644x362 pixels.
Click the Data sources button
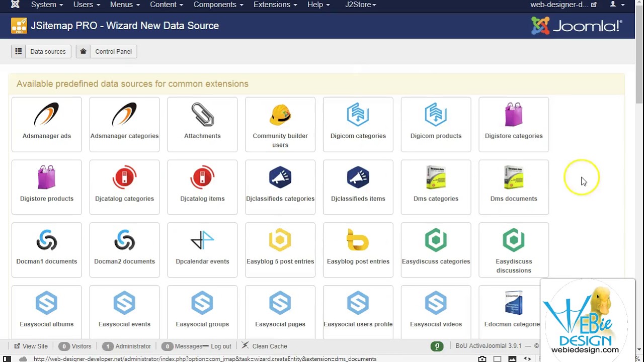(x=41, y=51)
